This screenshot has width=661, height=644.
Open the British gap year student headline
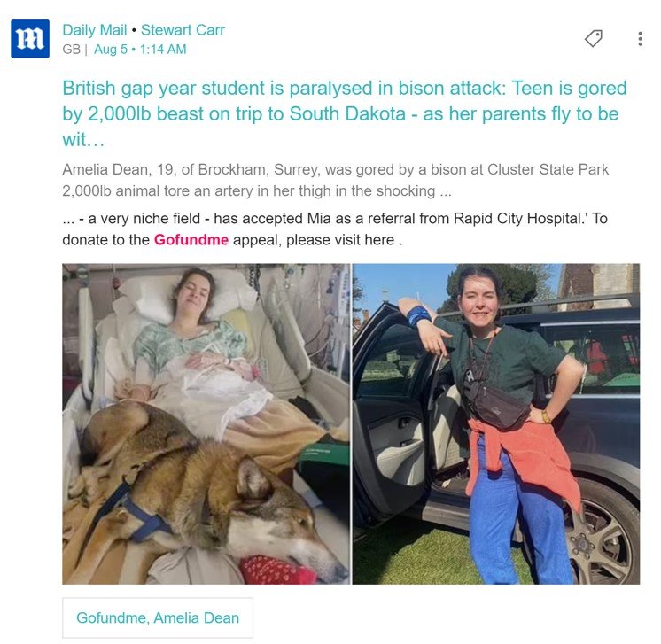pos(345,113)
